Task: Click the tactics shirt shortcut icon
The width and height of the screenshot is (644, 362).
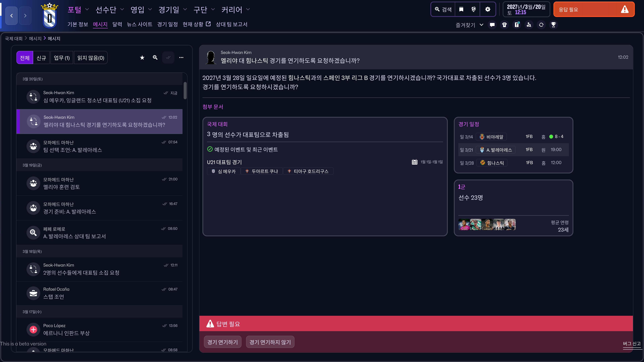Action: (x=504, y=25)
